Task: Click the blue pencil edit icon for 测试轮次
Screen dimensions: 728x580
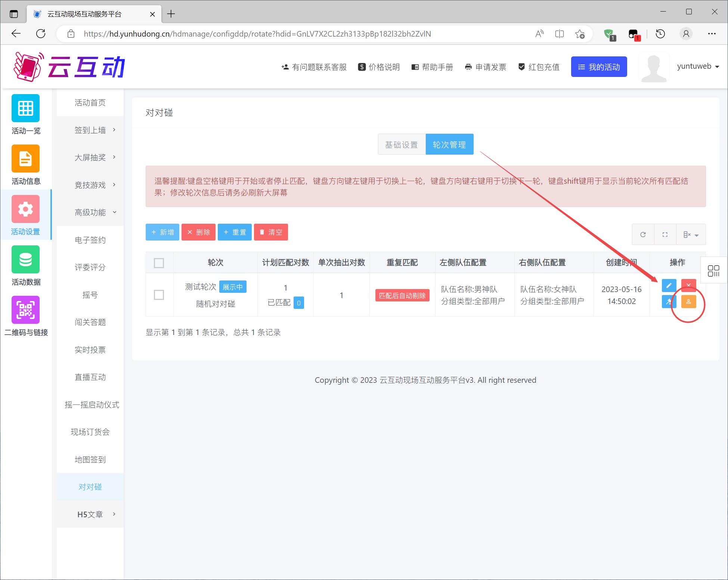Action: point(669,286)
